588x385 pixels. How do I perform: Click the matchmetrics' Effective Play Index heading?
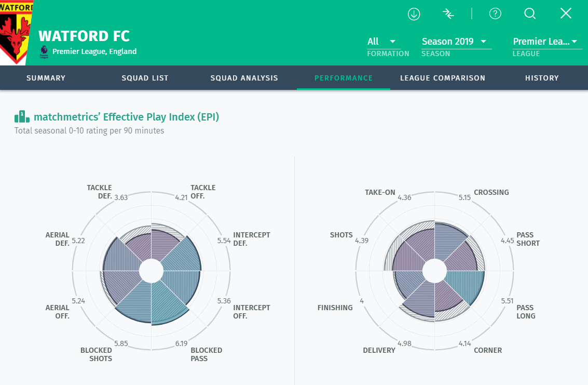(127, 117)
